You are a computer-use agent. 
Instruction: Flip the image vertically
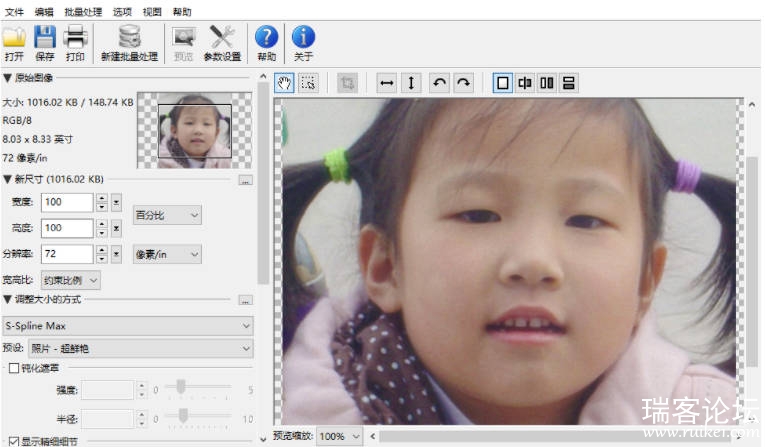pyautogui.click(x=411, y=83)
